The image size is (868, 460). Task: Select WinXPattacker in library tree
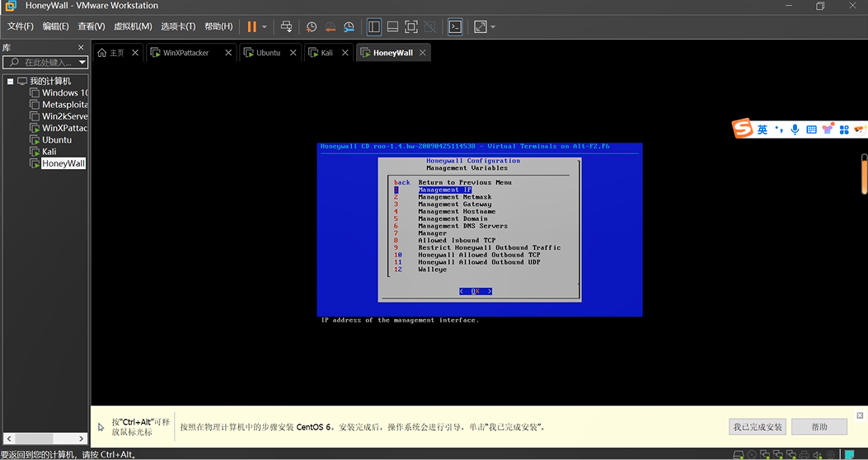59,128
